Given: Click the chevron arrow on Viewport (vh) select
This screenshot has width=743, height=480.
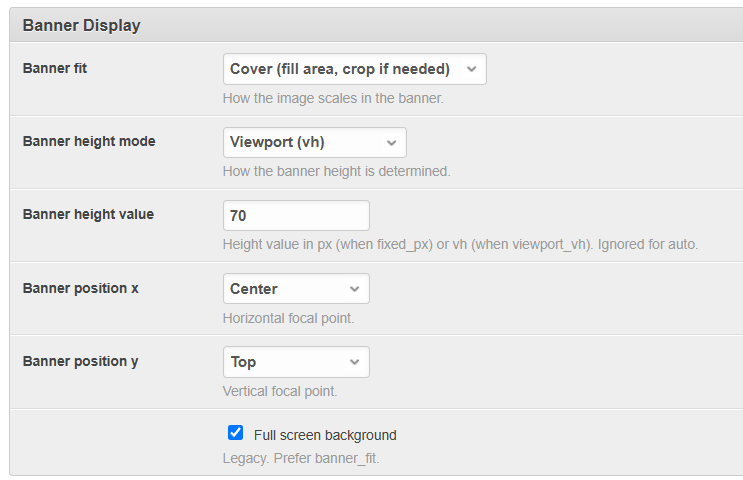Looking at the screenshot, I should click(x=391, y=142).
